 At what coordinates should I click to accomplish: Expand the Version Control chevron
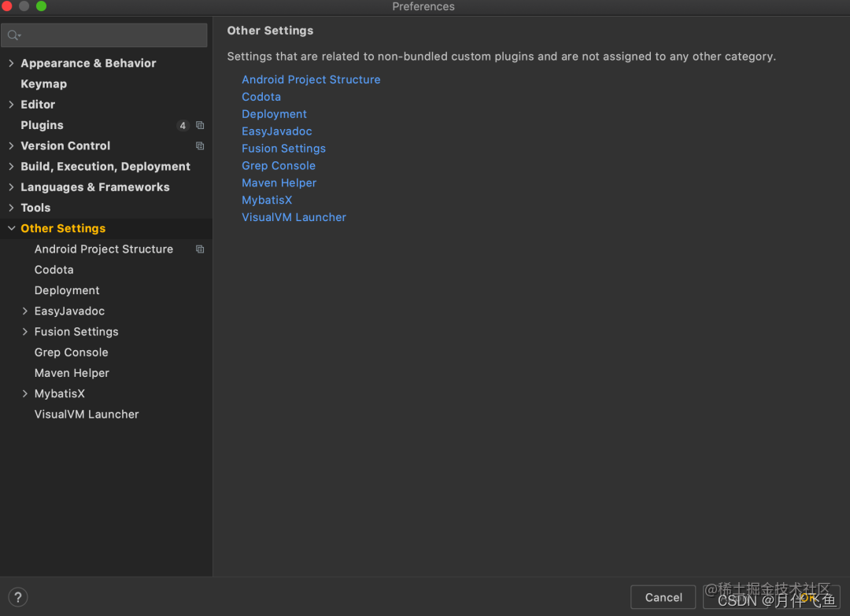click(x=11, y=146)
